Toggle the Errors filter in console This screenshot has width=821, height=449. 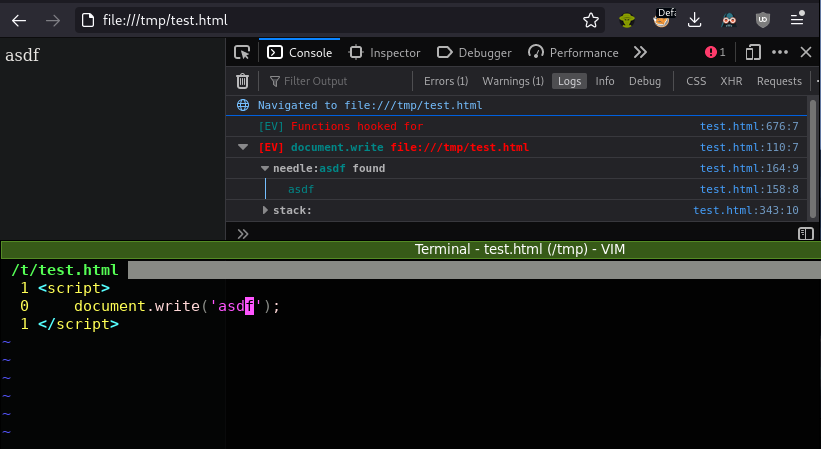click(445, 81)
